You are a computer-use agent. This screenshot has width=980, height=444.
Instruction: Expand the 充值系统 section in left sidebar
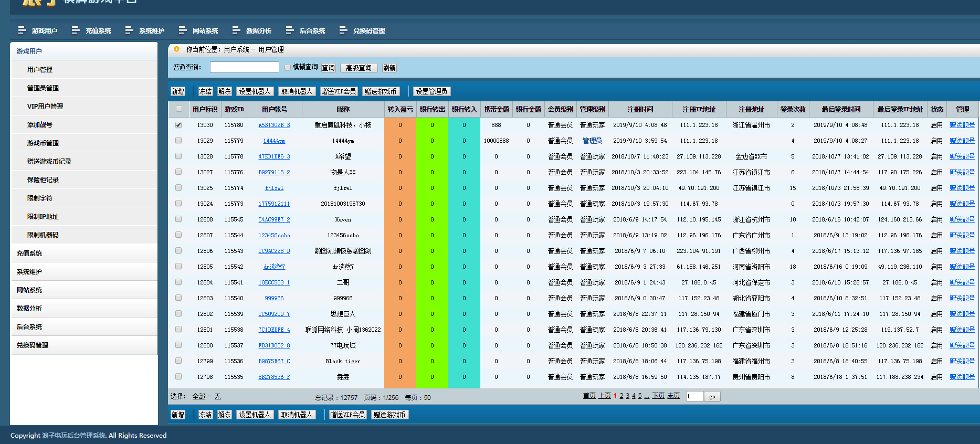(x=29, y=253)
